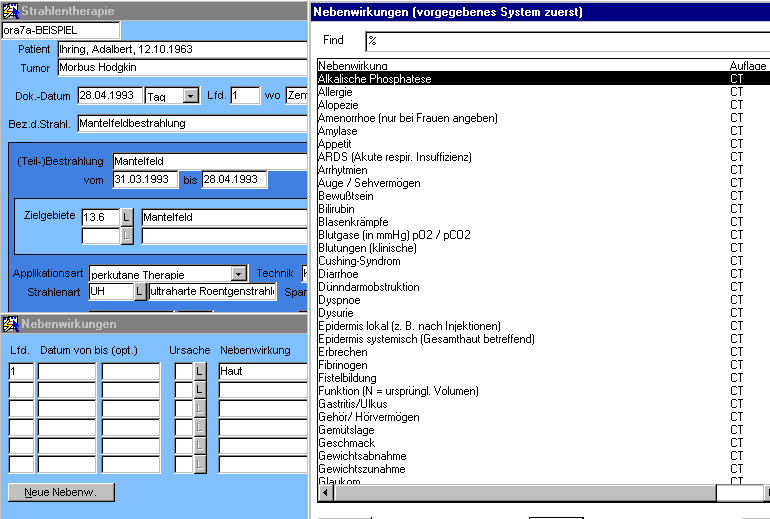Click the Nebenwirkungen window title icon
Screen dimensions: 770x519
pos(10,324)
